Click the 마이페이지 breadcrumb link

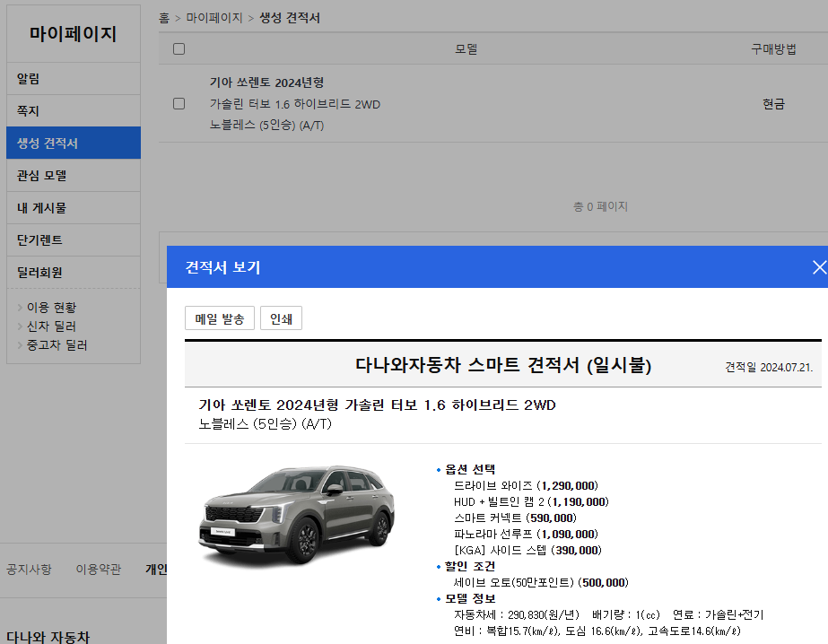(x=214, y=18)
